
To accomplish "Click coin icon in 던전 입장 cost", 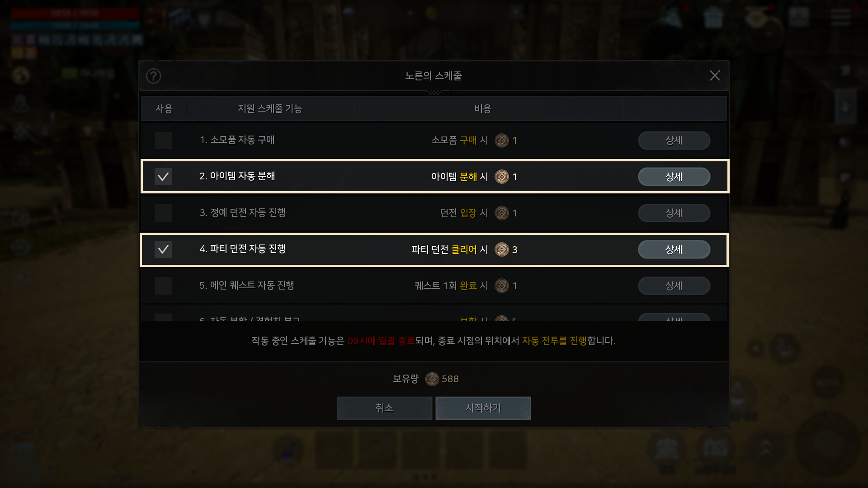I will click(502, 213).
